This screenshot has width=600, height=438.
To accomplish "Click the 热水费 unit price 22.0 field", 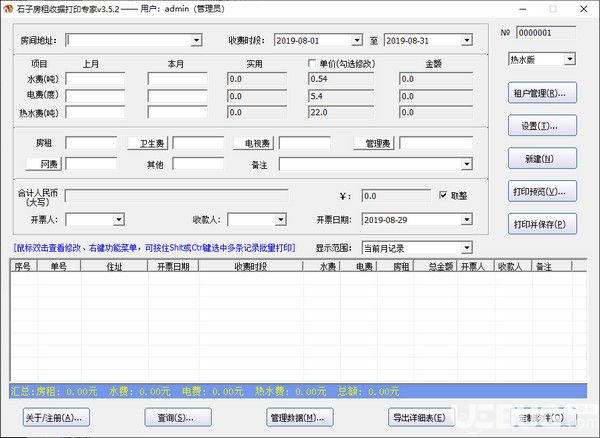I will [x=341, y=112].
